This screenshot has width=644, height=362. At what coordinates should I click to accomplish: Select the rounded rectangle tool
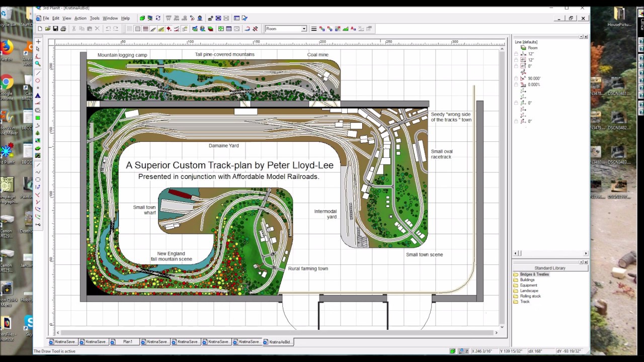(x=38, y=179)
